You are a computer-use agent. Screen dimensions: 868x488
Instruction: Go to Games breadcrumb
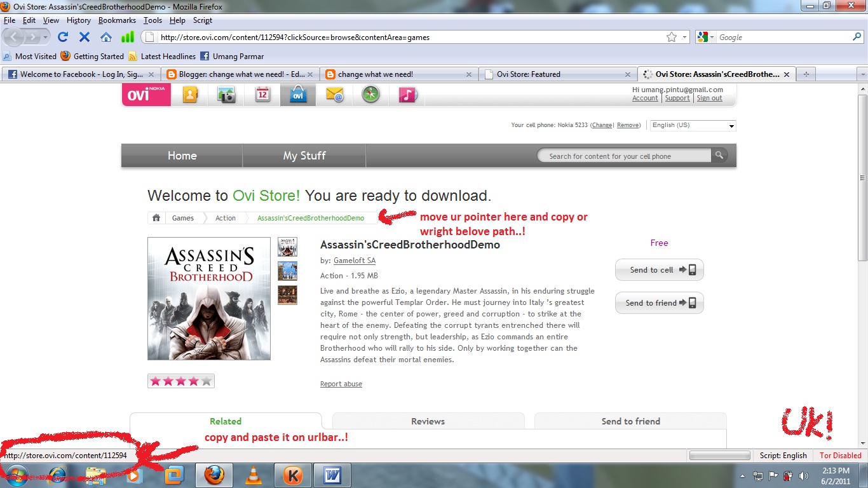[x=183, y=218]
